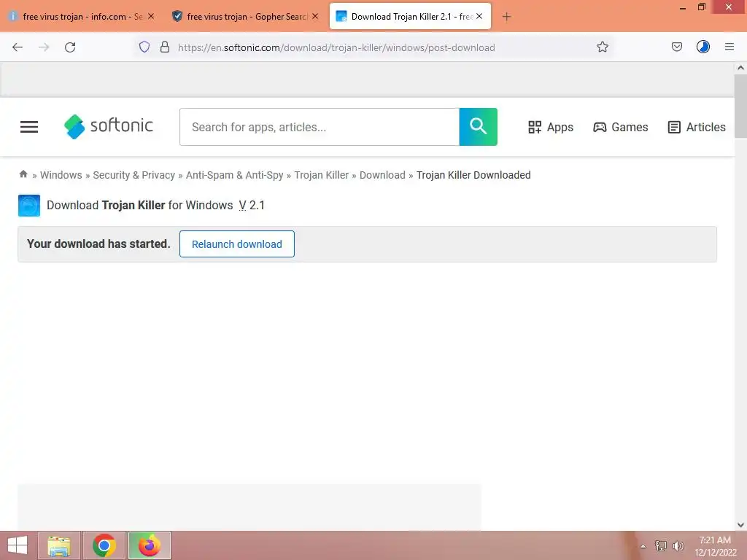Follow Security & Privacy breadcrumb

pos(134,175)
